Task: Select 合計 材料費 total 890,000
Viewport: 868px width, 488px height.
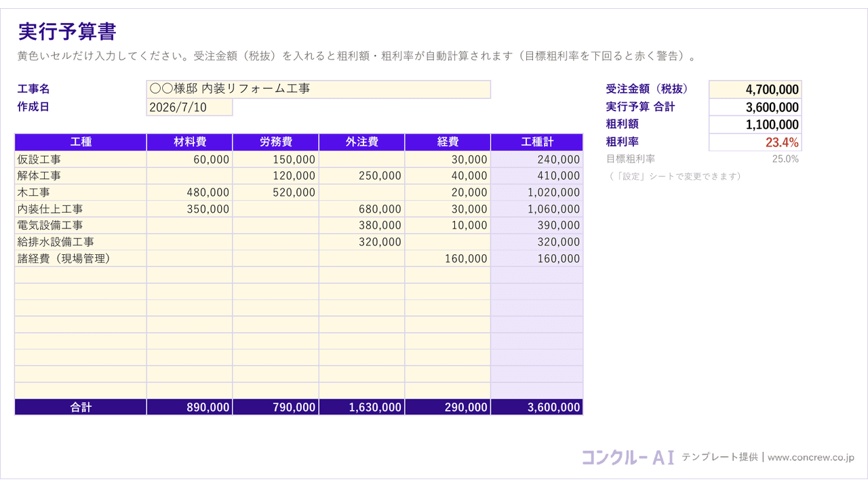Action: click(x=190, y=407)
